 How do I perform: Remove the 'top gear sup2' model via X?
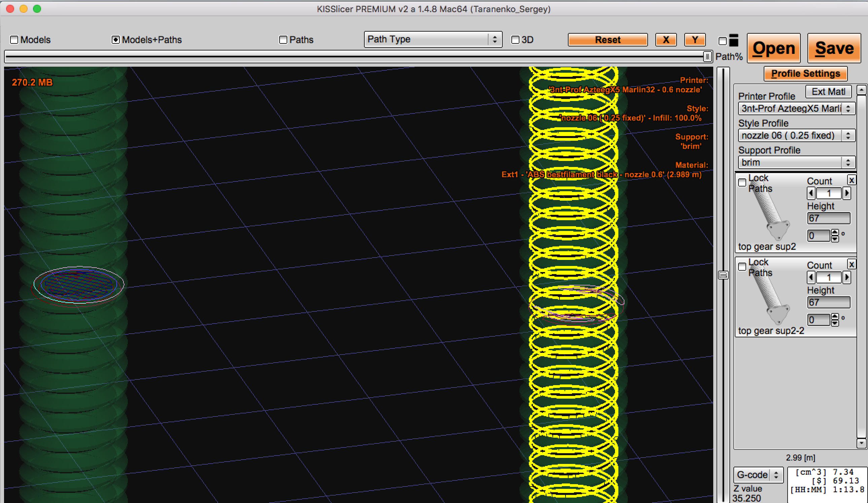[x=852, y=180]
